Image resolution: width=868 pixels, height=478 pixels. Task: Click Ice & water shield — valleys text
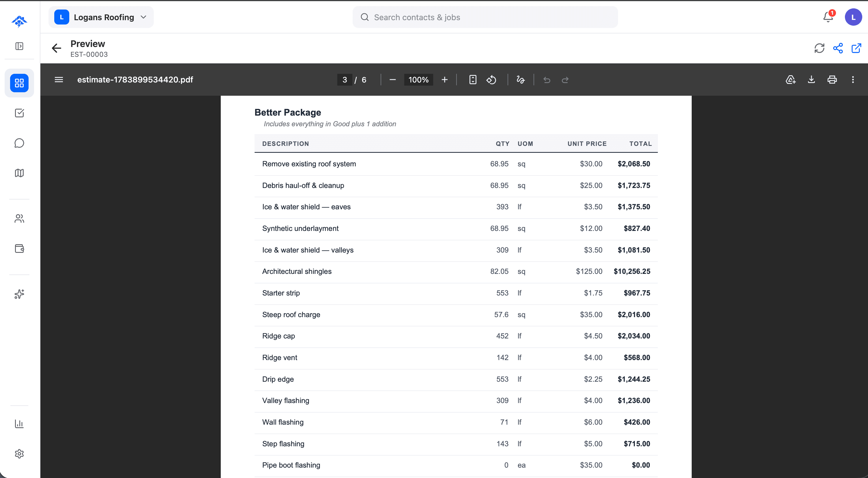coord(308,250)
